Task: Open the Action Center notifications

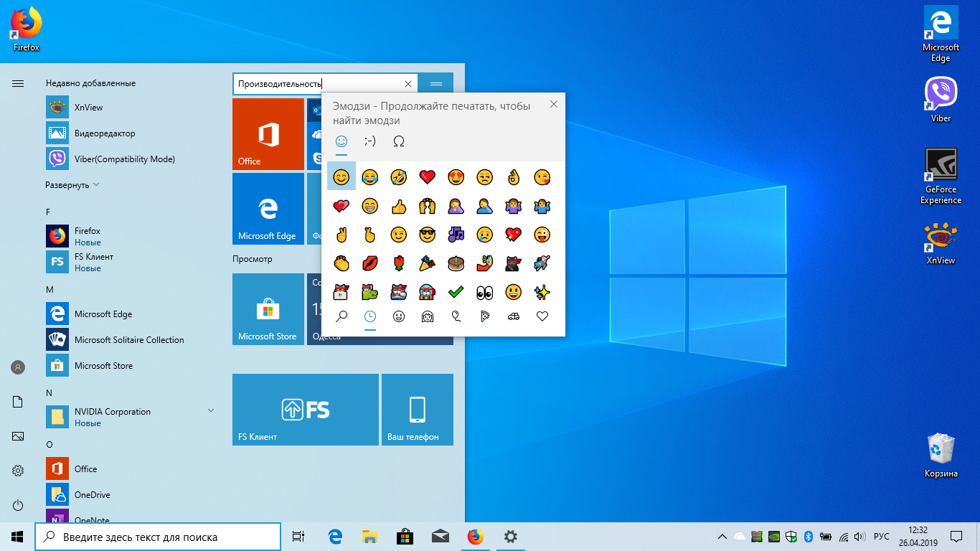Action: pyautogui.click(x=956, y=537)
